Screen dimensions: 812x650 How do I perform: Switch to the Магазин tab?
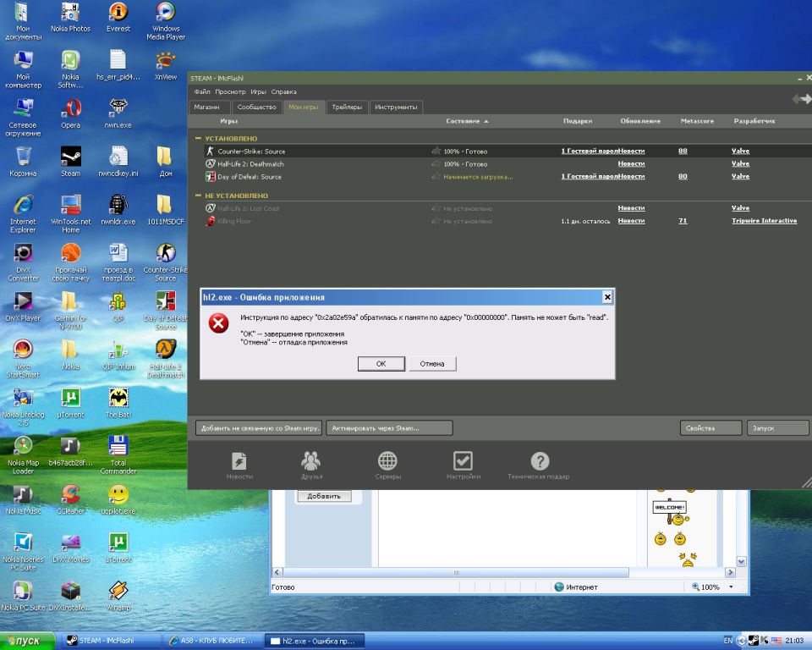pyautogui.click(x=207, y=107)
